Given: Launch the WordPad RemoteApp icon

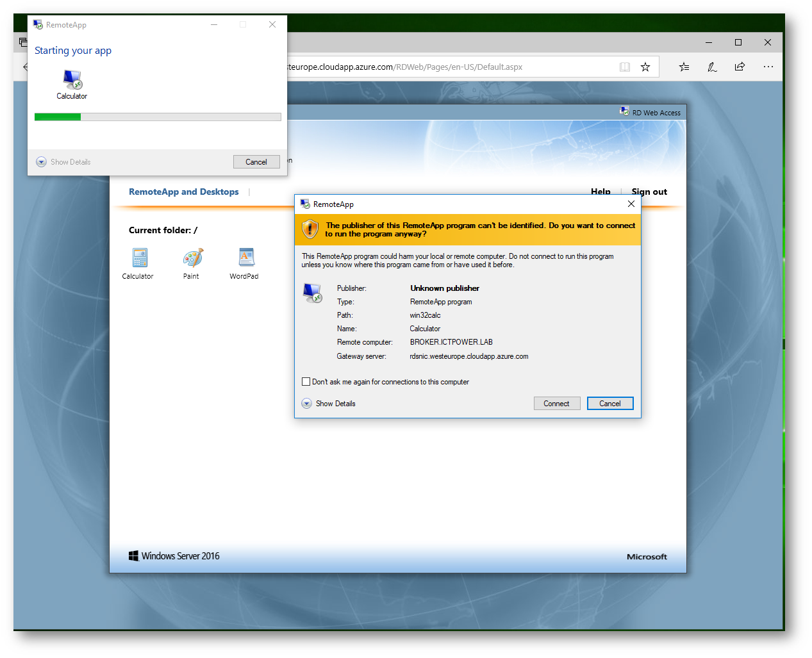Looking at the screenshot, I should pos(246,258).
